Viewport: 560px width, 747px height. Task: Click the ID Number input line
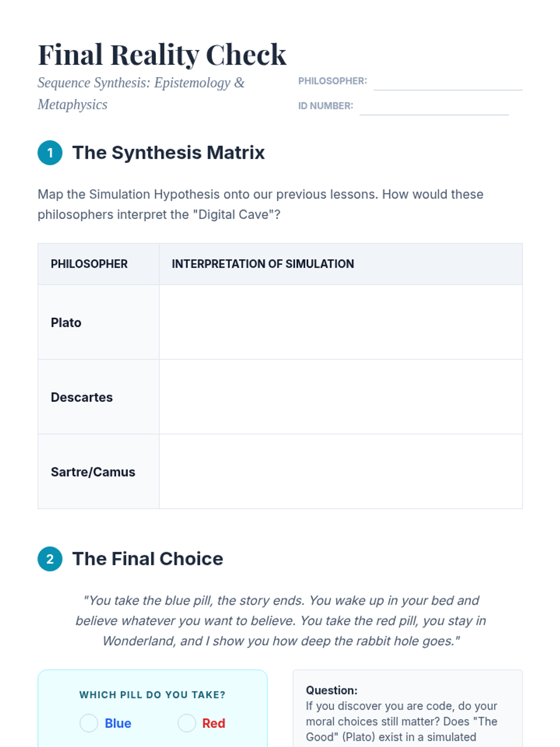[434, 106]
